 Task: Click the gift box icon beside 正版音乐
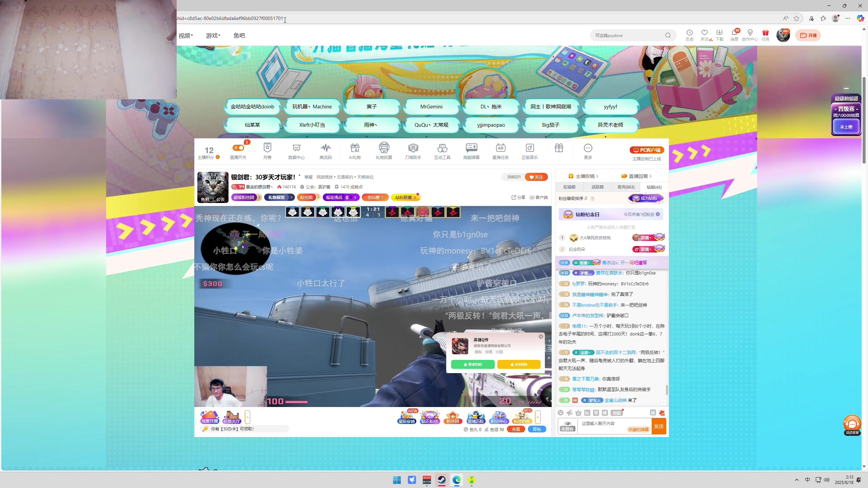[559, 148]
